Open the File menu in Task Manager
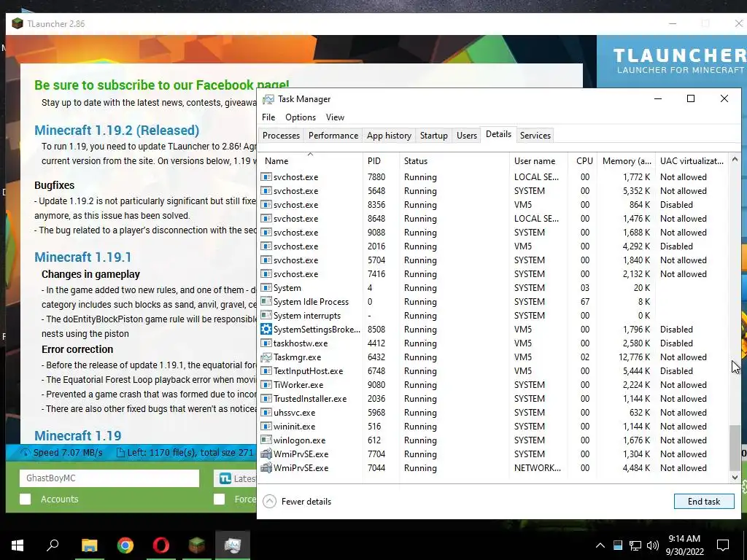 click(268, 117)
